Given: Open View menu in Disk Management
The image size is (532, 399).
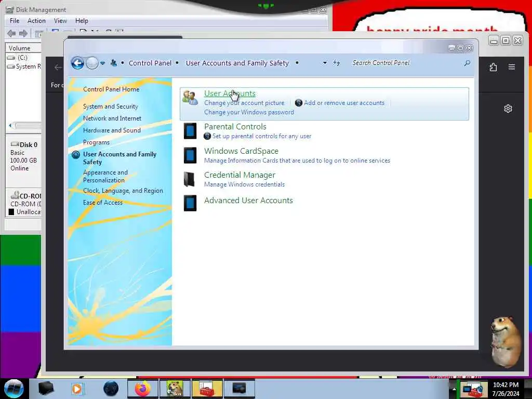Looking at the screenshot, I should click(x=60, y=21).
